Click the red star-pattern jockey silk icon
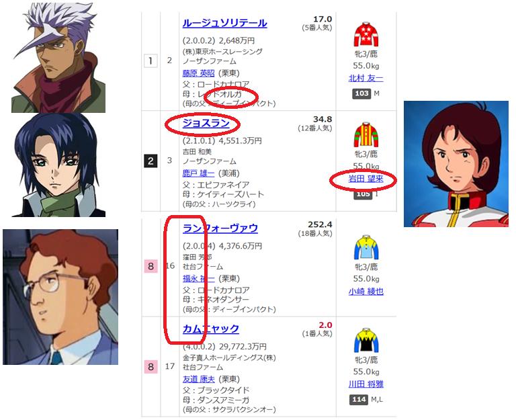Viewport: 516px width, 420px height. pos(366,34)
